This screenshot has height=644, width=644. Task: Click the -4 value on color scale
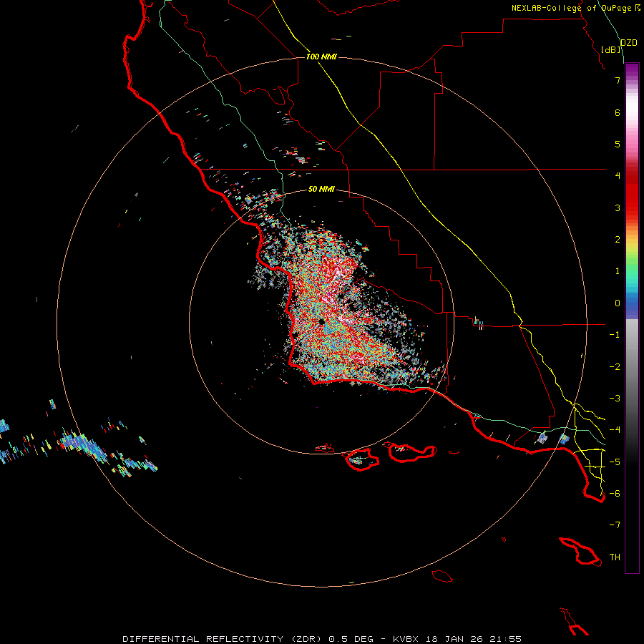click(615, 430)
